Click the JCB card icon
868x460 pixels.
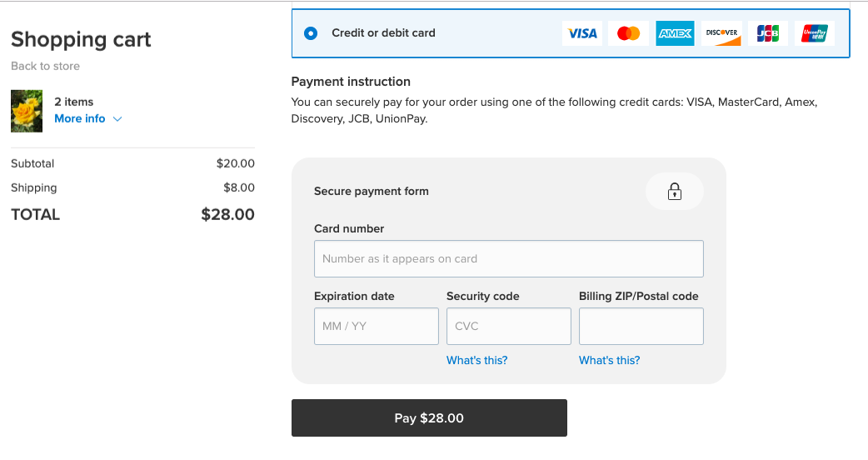768,33
